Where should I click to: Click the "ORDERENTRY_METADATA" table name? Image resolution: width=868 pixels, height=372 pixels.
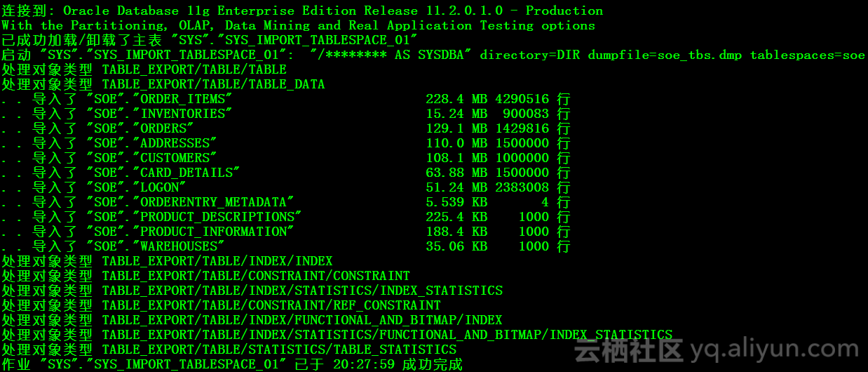coord(213,202)
